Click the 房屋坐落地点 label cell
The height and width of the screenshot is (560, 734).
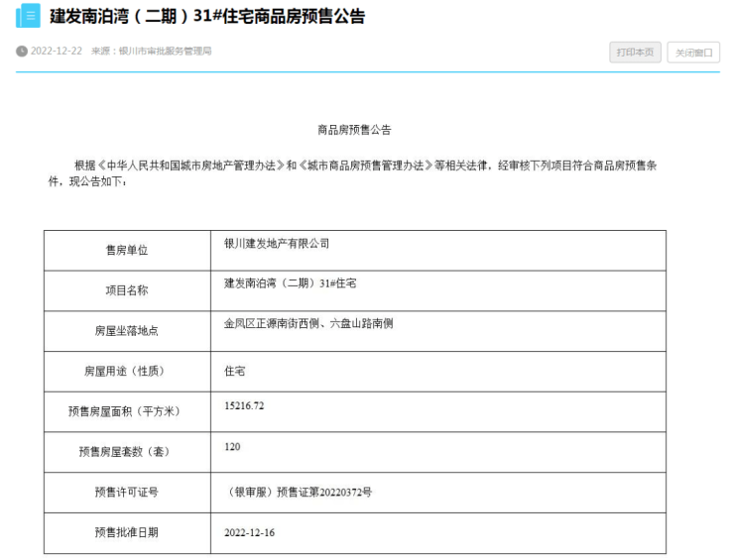pyautogui.click(x=127, y=331)
